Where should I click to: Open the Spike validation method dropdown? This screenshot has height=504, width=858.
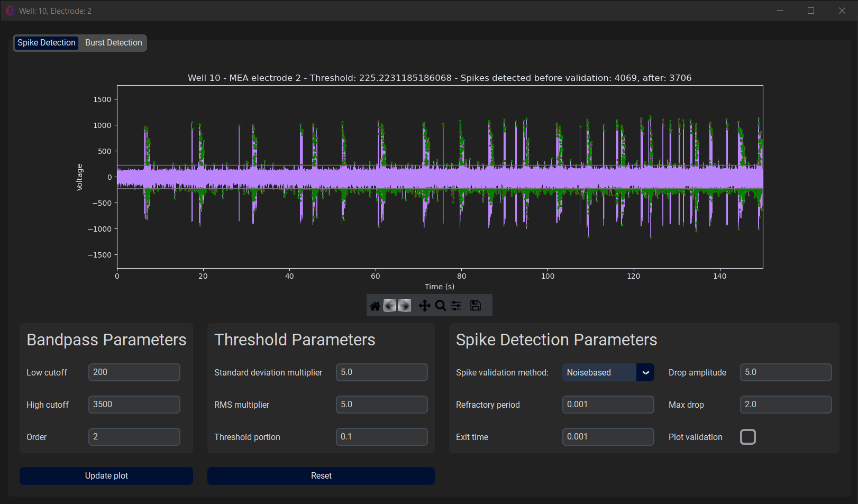[599, 372]
